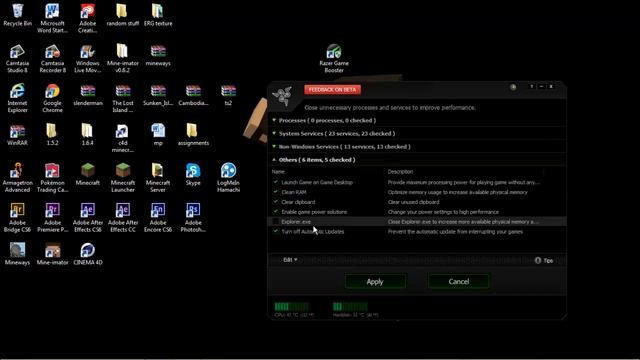
Task: Click the help question mark button
Action: [x=531, y=87]
